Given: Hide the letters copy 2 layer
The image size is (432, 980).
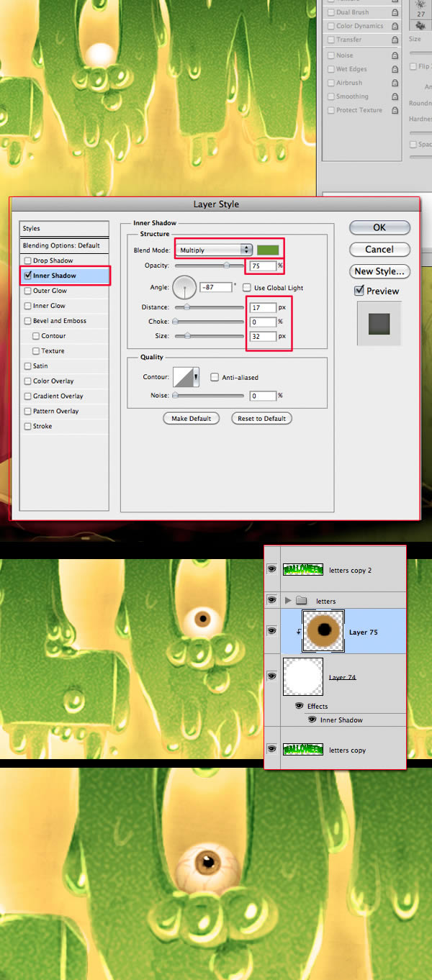Looking at the screenshot, I should (x=272, y=569).
